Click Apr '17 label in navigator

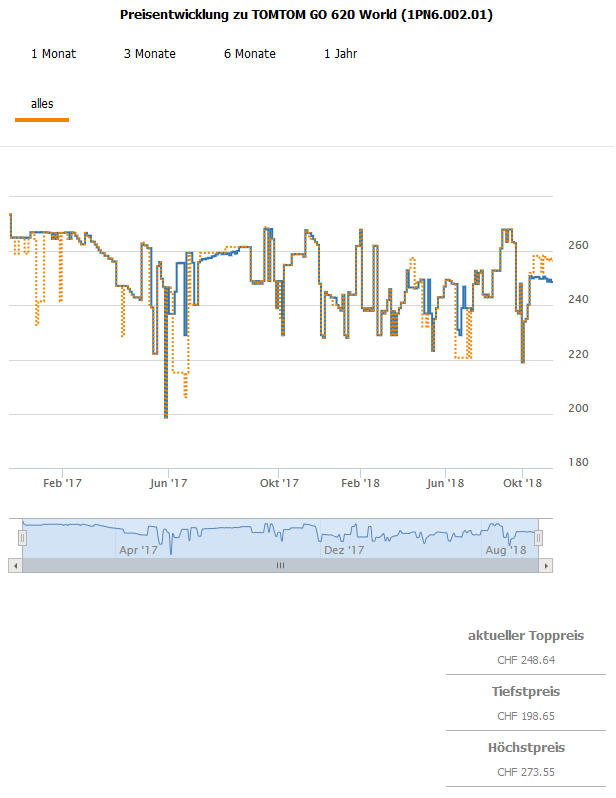click(138, 550)
